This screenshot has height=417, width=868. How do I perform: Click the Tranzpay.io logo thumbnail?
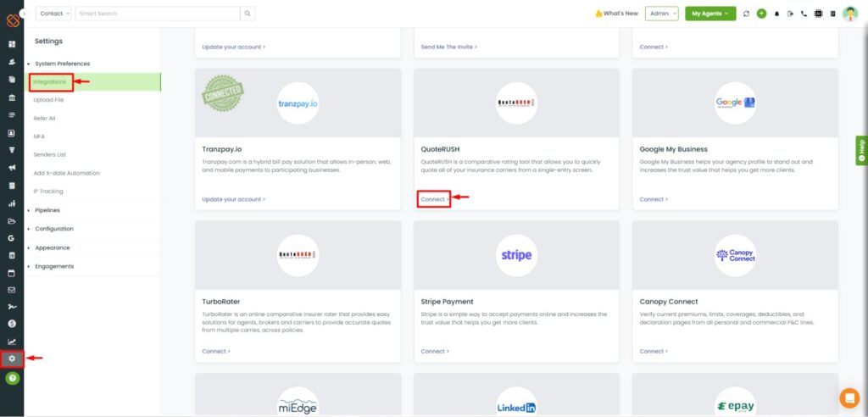click(298, 103)
